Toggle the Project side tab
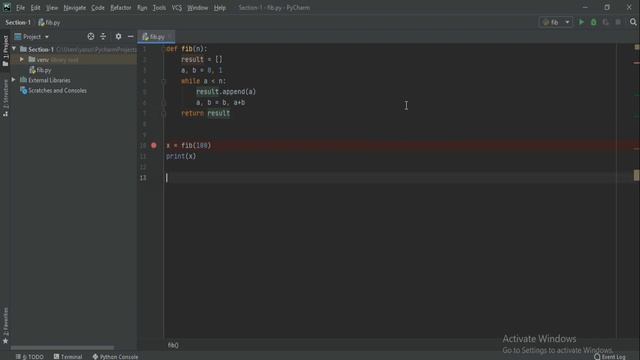640x360 pixels. tap(5, 51)
